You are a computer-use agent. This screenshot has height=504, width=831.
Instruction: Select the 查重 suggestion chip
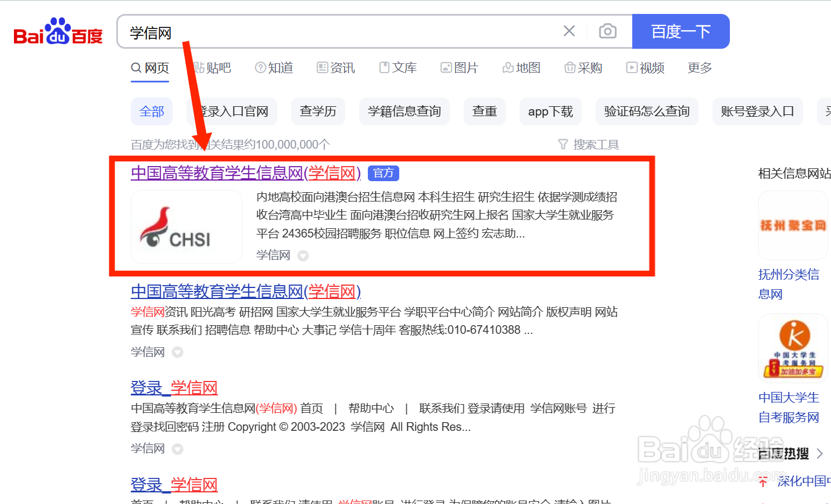pos(485,111)
